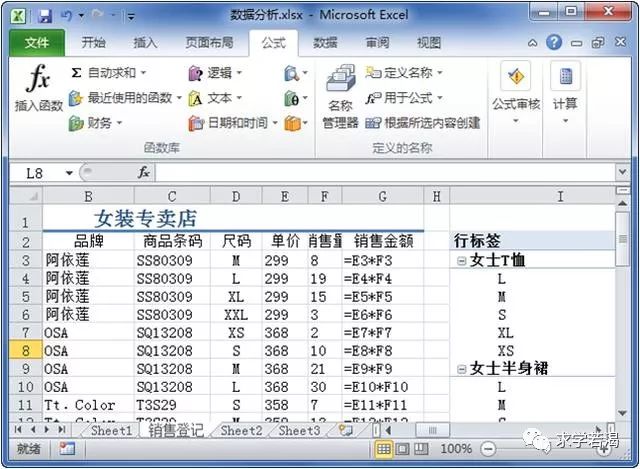Click the Select All corner button

pos(26,196)
